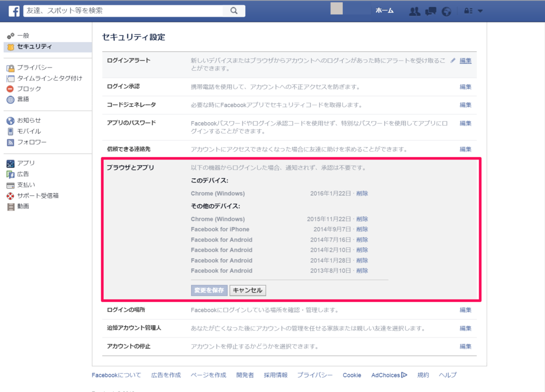This screenshot has width=545, height=392.
Task: Click the キャンセル button
Action: [x=247, y=290]
